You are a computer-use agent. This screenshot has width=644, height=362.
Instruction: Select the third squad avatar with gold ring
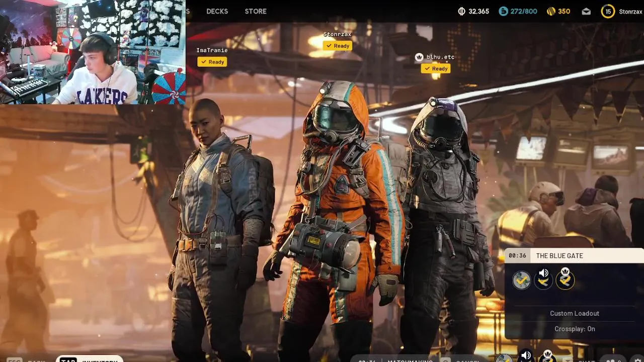[x=565, y=281]
